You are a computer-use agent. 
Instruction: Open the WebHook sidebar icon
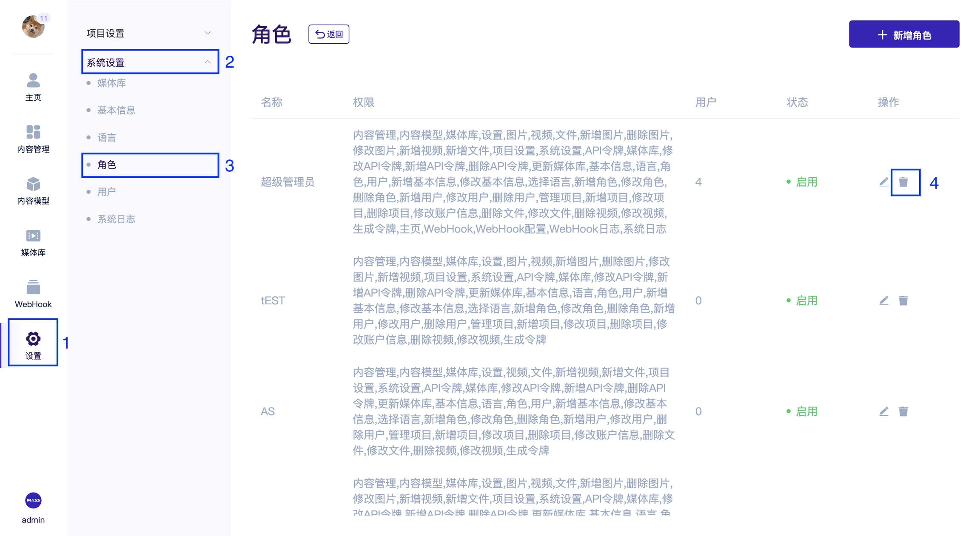click(33, 294)
